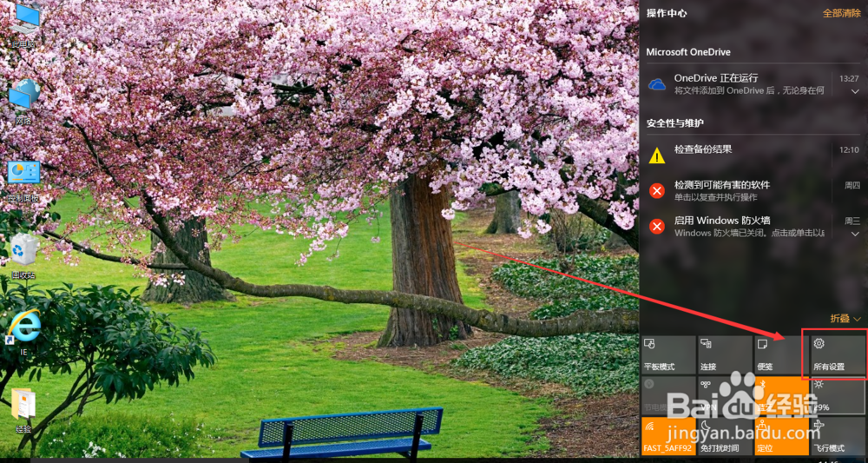Screen dimensions: 868x463
Task: Open the This PC desktop icon
Action: coord(23,25)
